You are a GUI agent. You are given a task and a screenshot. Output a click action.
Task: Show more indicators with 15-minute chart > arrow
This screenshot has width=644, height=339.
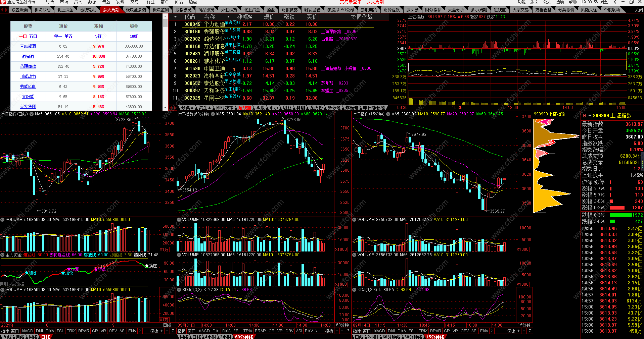pyautogui.click(x=492, y=331)
